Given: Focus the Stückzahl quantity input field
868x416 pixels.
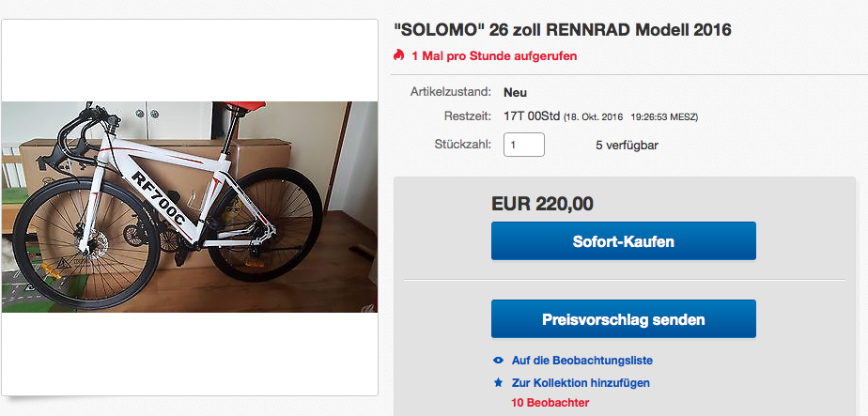Looking at the screenshot, I should [x=524, y=146].
